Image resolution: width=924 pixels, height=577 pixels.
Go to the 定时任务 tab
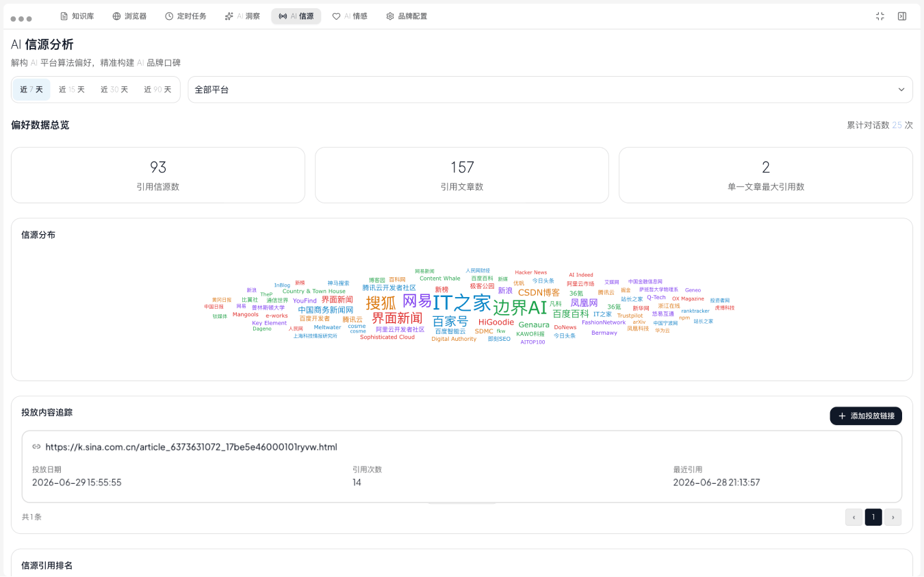(x=185, y=16)
